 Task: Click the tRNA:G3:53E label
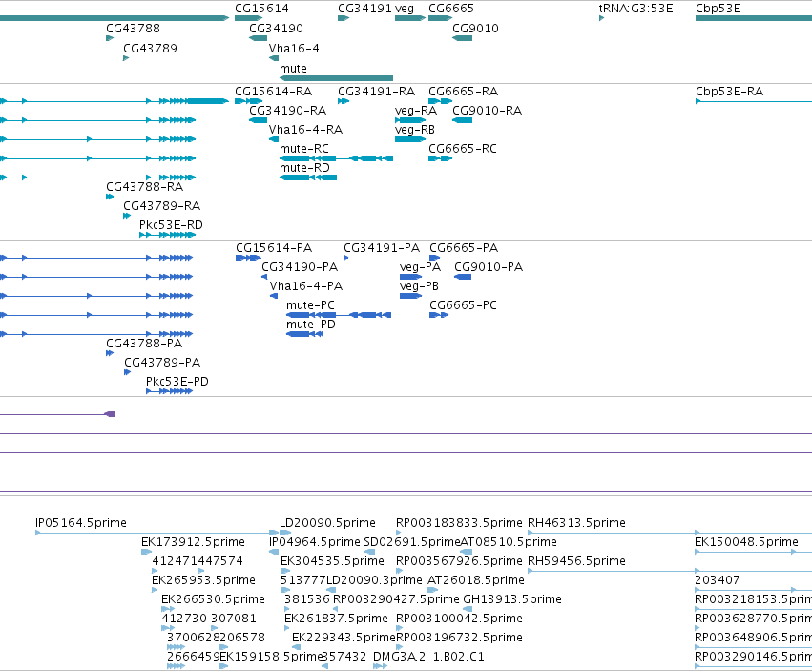click(635, 9)
